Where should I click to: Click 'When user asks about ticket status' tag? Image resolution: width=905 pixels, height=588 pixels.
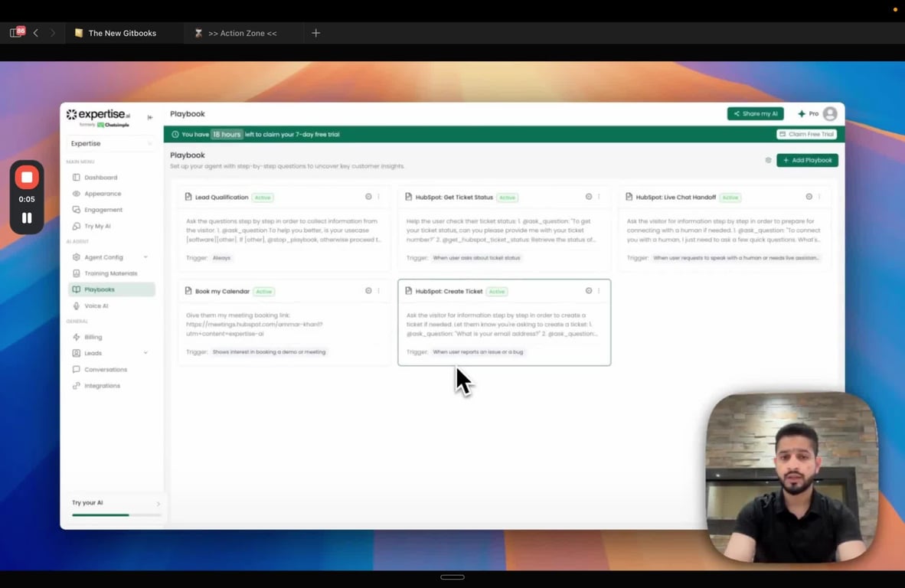[x=477, y=258]
